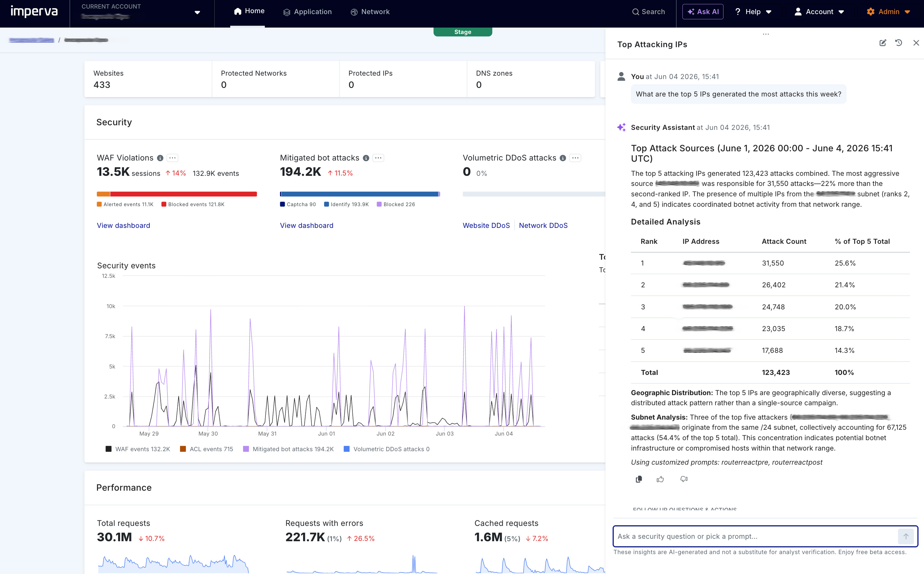The height and width of the screenshot is (574, 924).
Task: Start a new chat with edit icon
Action: coord(883,43)
